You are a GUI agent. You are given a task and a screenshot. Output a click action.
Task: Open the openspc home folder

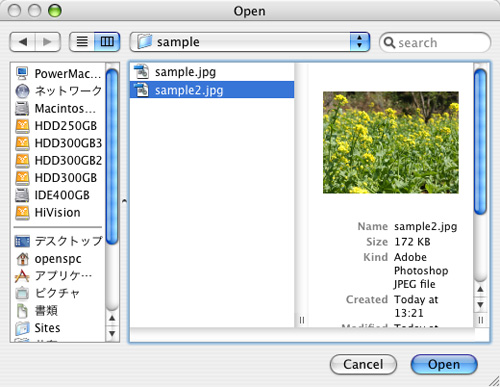click(x=58, y=258)
